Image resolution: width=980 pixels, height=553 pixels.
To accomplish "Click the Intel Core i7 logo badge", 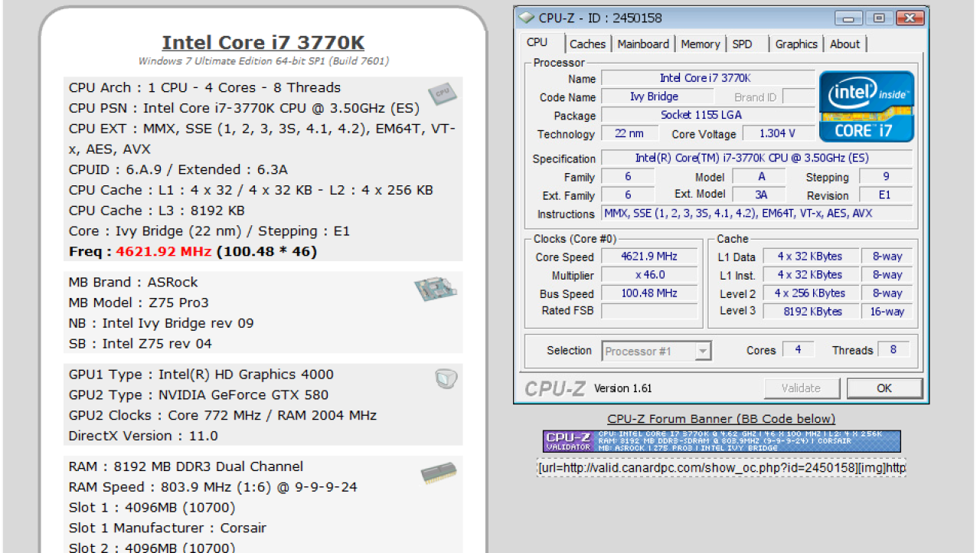I will click(x=867, y=106).
